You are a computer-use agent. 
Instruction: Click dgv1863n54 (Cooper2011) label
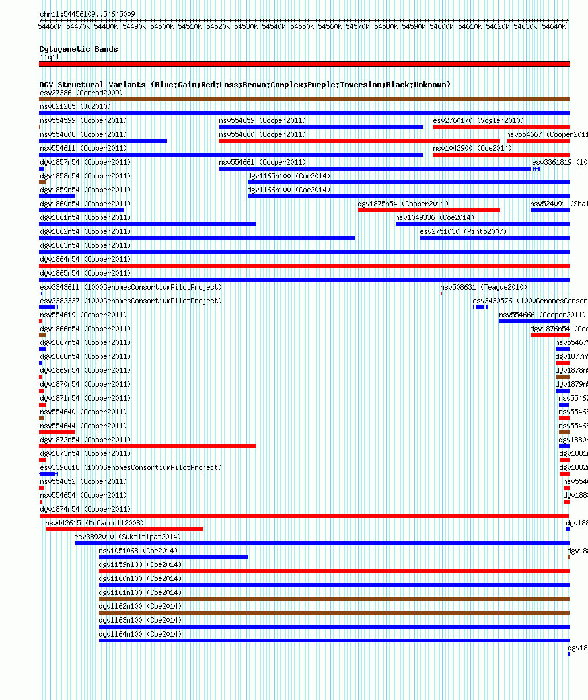tap(85, 245)
